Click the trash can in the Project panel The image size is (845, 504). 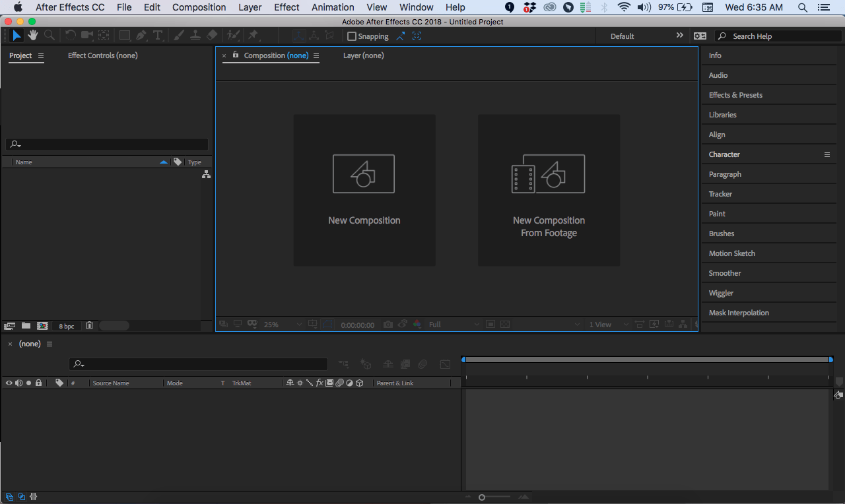[89, 325]
